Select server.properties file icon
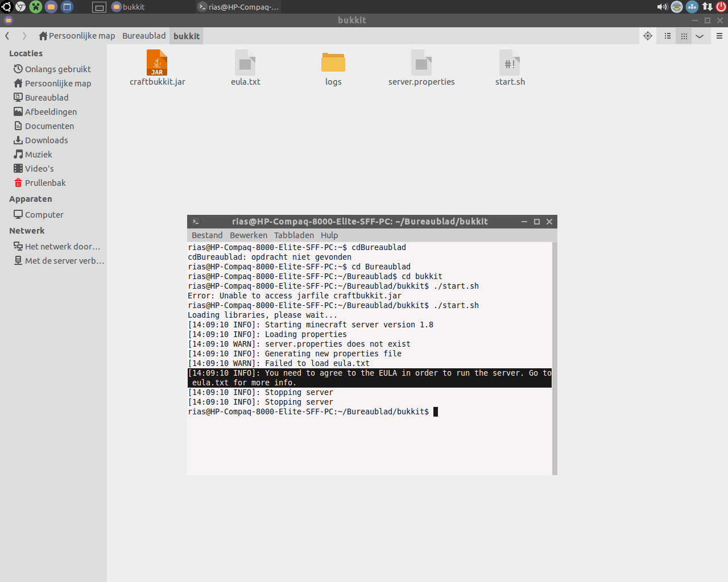728x582 pixels. (421, 63)
